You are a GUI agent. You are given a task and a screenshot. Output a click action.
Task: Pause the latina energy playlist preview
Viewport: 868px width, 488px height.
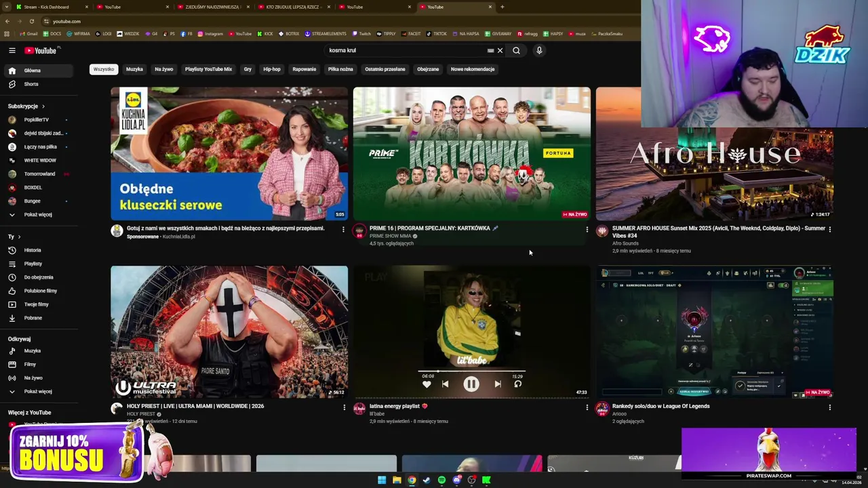pyautogui.click(x=471, y=384)
